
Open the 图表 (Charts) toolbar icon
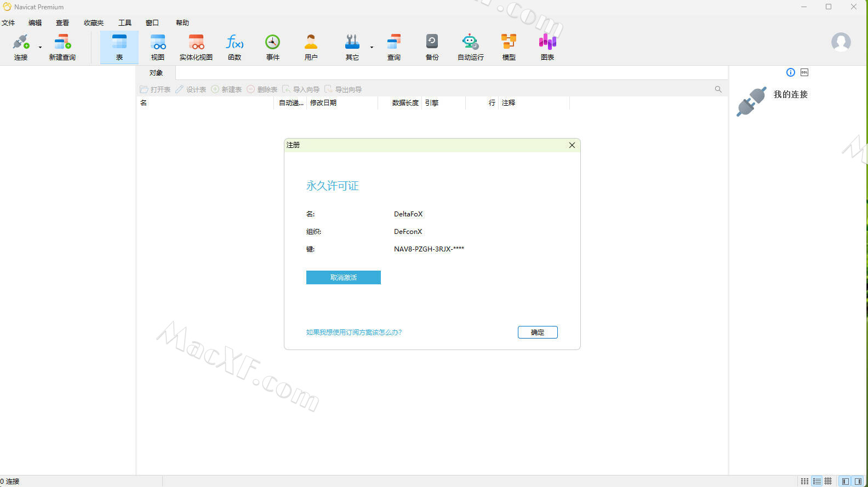(x=547, y=47)
